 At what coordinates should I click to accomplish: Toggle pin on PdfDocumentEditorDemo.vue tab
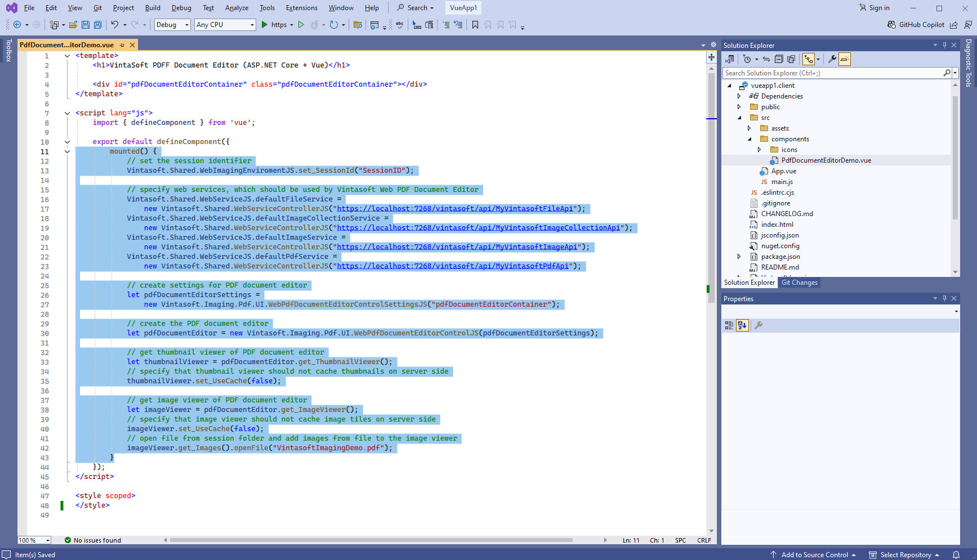(x=122, y=45)
